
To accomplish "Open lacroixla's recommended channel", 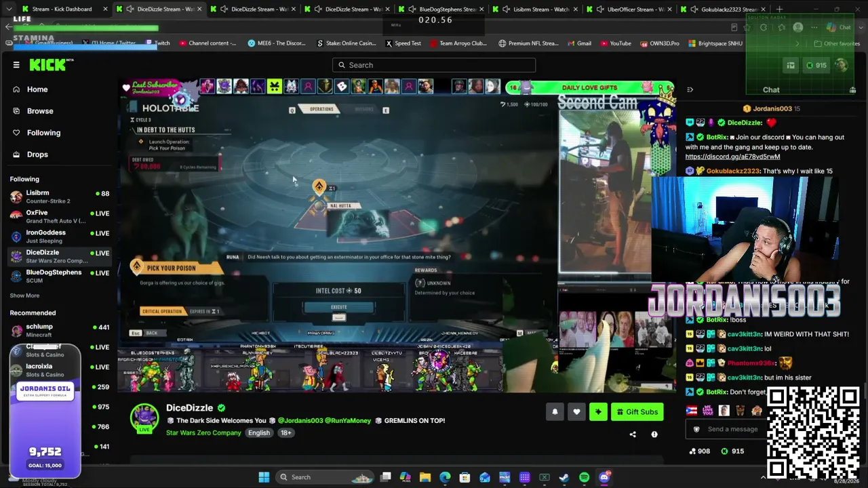I will [60, 369].
